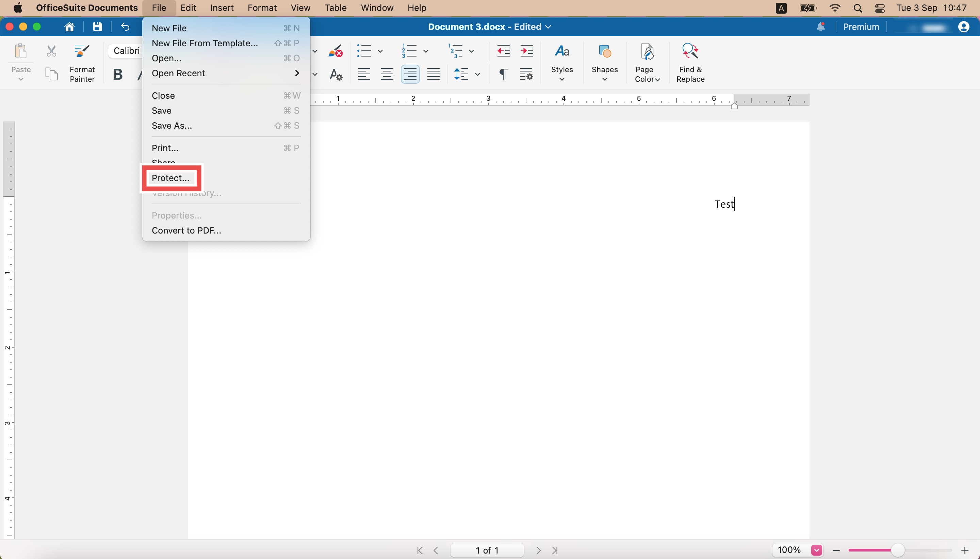Select Protect... from the File menu
Viewport: 980px width, 559px height.
[170, 178]
